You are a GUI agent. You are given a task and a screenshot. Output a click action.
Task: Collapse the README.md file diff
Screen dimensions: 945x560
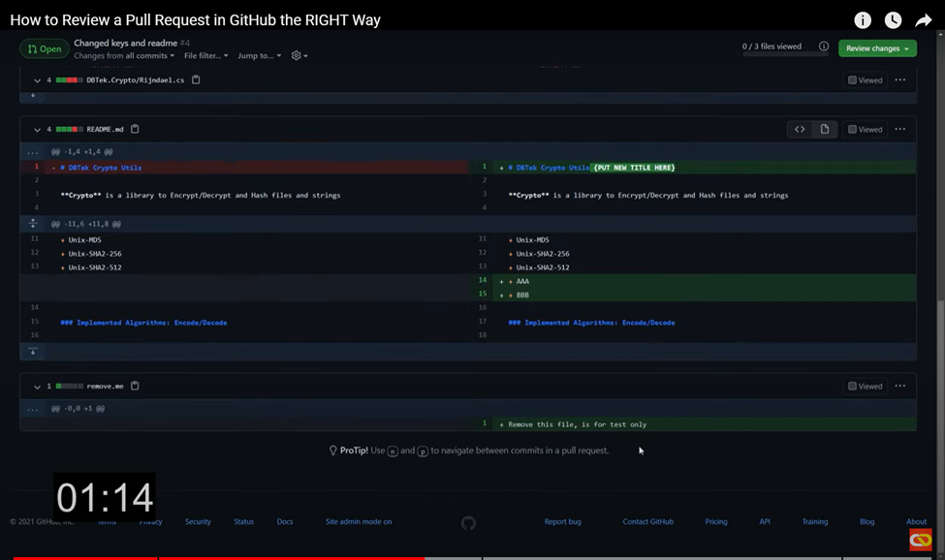coord(37,130)
